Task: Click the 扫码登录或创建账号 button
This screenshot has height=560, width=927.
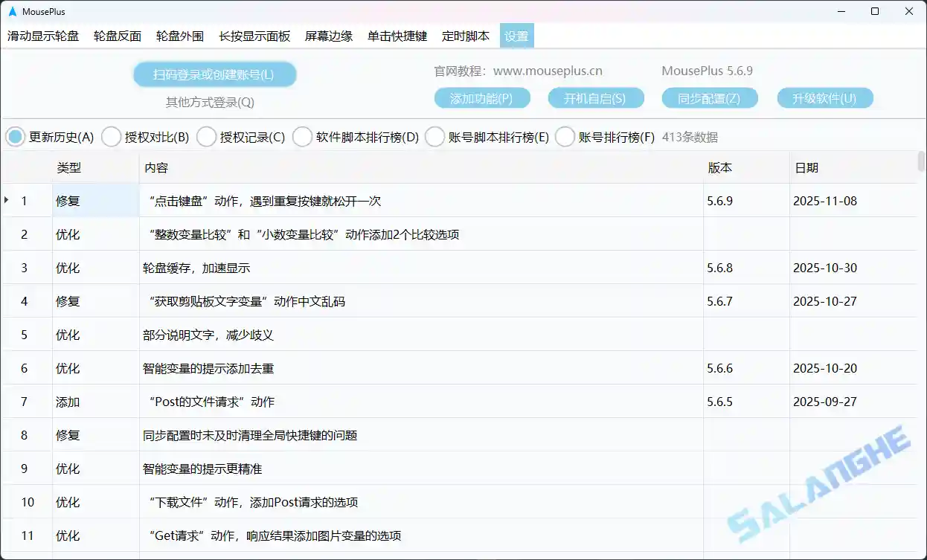Action: click(214, 74)
